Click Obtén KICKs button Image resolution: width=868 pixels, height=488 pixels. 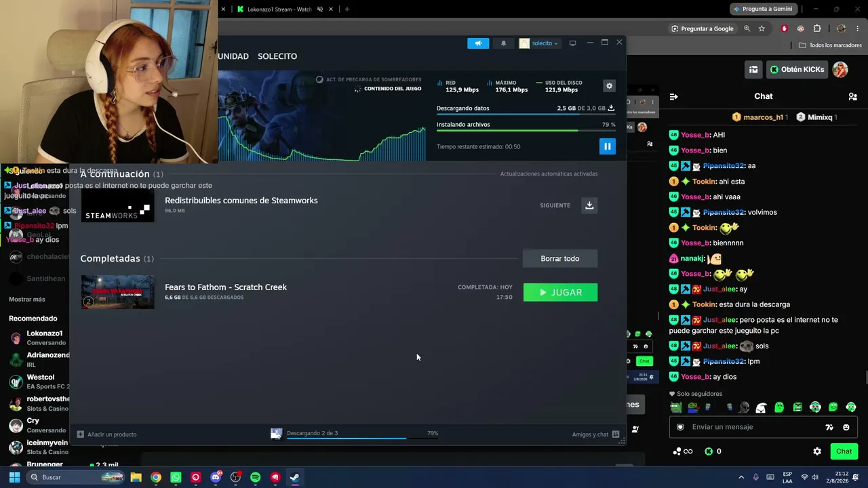coord(797,69)
